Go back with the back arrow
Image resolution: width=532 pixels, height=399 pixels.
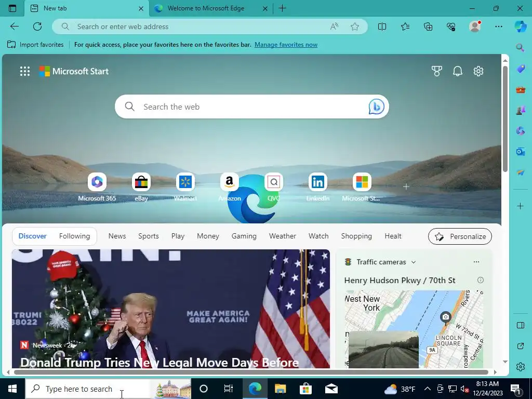point(14,26)
